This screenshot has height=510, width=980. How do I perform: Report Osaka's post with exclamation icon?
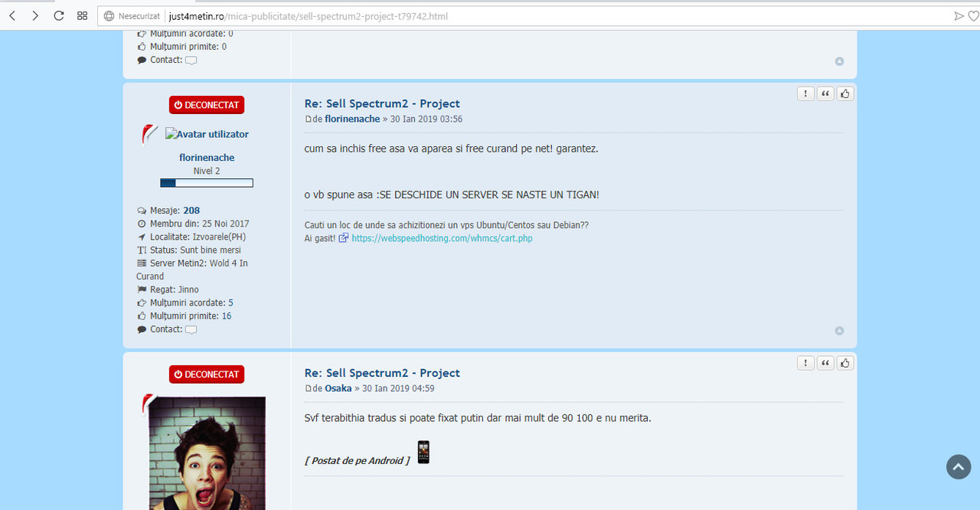pos(805,363)
